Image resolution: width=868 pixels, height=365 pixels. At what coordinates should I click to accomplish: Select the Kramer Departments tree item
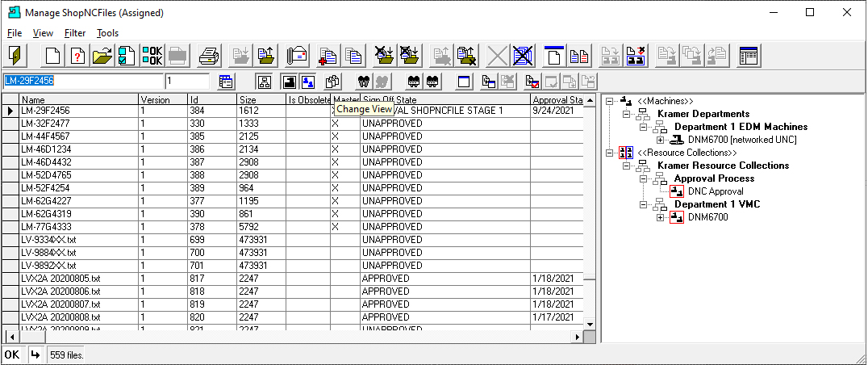tap(703, 114)
